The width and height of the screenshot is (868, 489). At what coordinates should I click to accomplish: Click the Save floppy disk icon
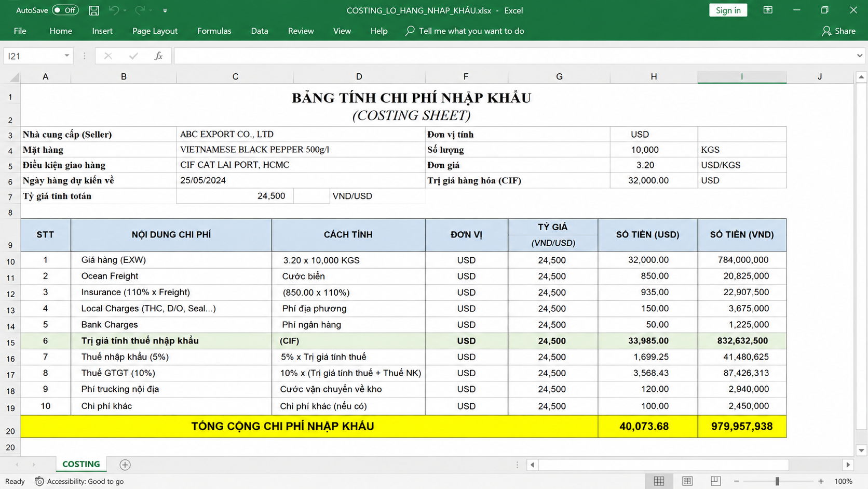pyautogui.click(x=94, y=10)
